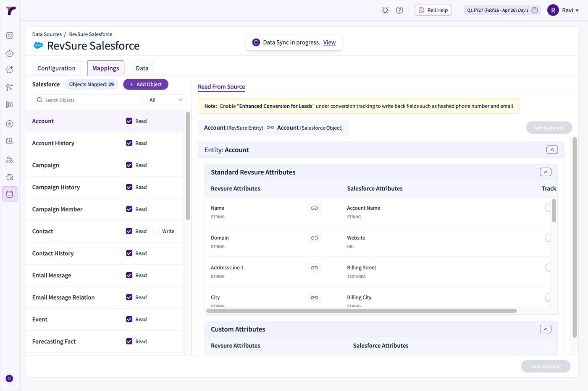Select the Read From Source tab
The width and height of the screenshot is (588, 391).
pyautogui.click(x=221, y=87)
